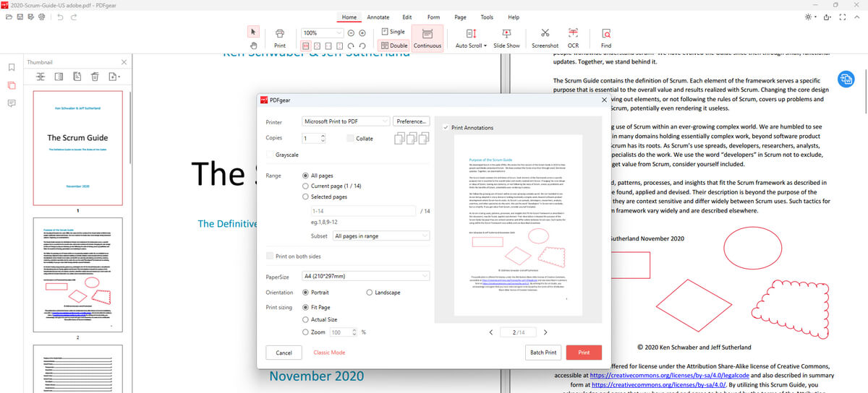Choose the Zoom print sizing radio
The width and height of the screenshot is (868, 393).
(305, 332)
